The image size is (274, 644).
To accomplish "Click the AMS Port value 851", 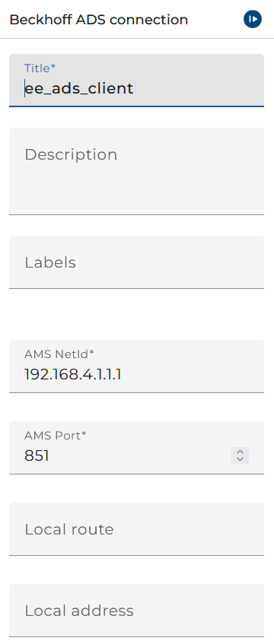I will click(37, 456).
